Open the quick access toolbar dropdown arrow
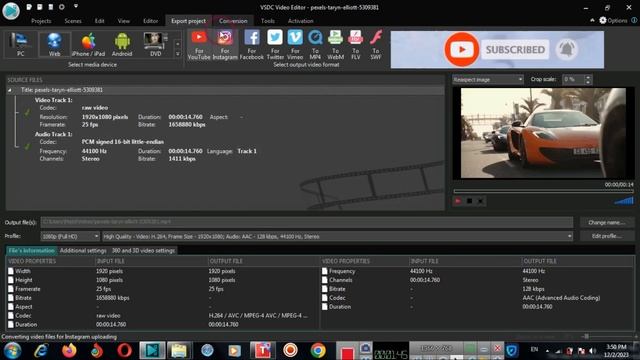Image resolution: width=640 pixels, height=360 pixels. coord(76,7)
